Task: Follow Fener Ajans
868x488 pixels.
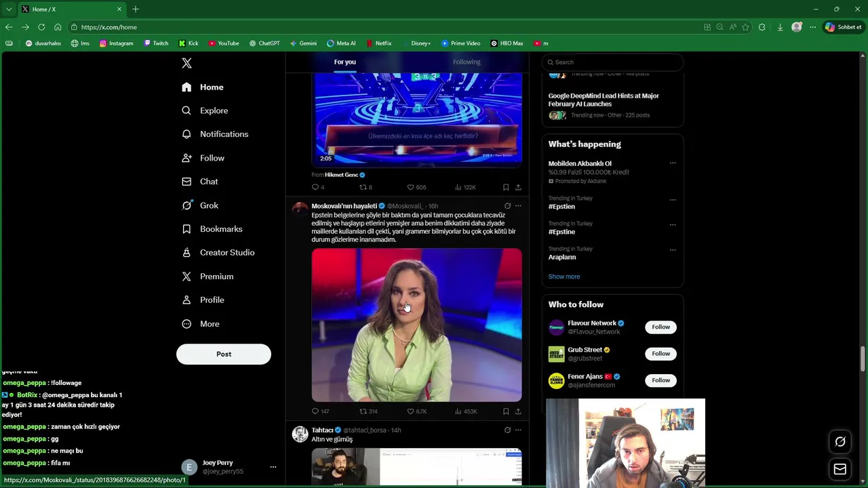Action: tap(660, 380)
